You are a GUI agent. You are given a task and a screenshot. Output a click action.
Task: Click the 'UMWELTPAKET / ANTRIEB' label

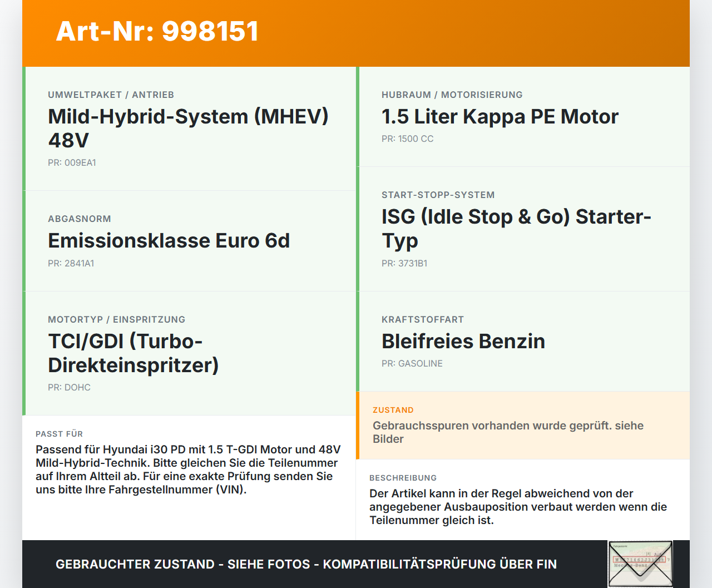point(111,95)
